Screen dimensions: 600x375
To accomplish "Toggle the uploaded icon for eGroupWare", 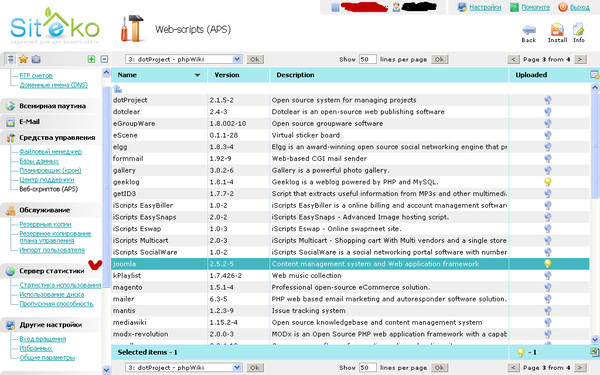I will pyautogui.click(x=548, y=123).
